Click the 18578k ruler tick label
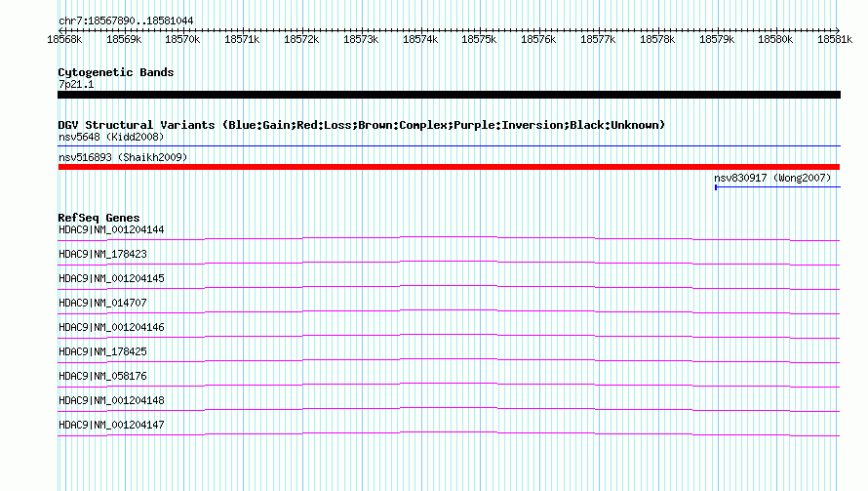This screenshot has height=491, width=868. 657,39
